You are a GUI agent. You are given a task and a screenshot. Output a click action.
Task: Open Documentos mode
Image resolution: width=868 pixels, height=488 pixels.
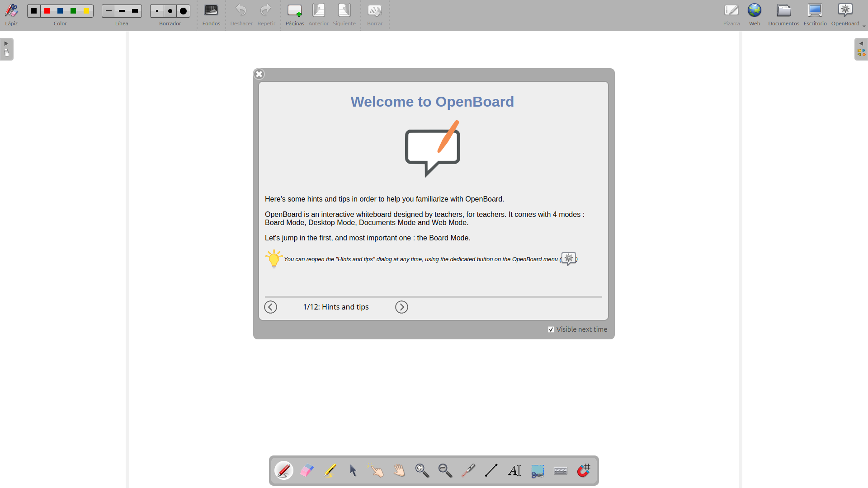point(784,15)
